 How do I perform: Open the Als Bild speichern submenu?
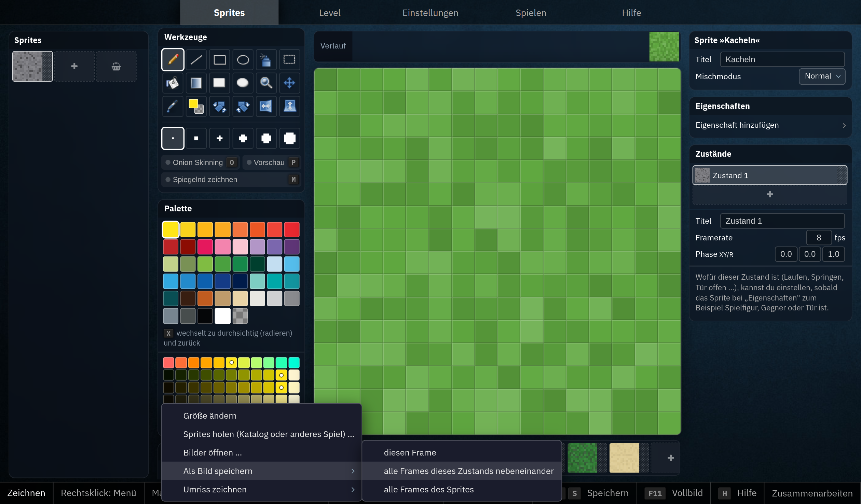[261, 471]
